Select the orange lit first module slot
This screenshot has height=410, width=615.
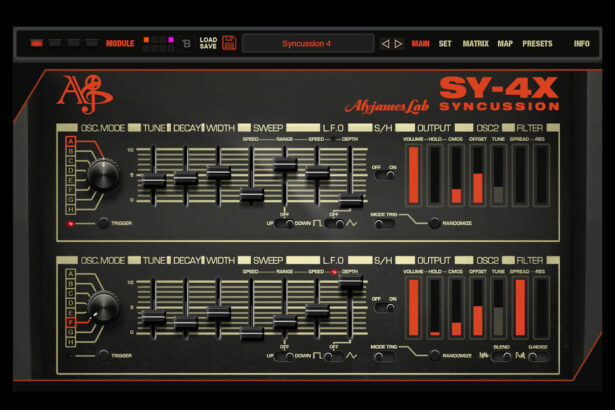coord(36,43)
